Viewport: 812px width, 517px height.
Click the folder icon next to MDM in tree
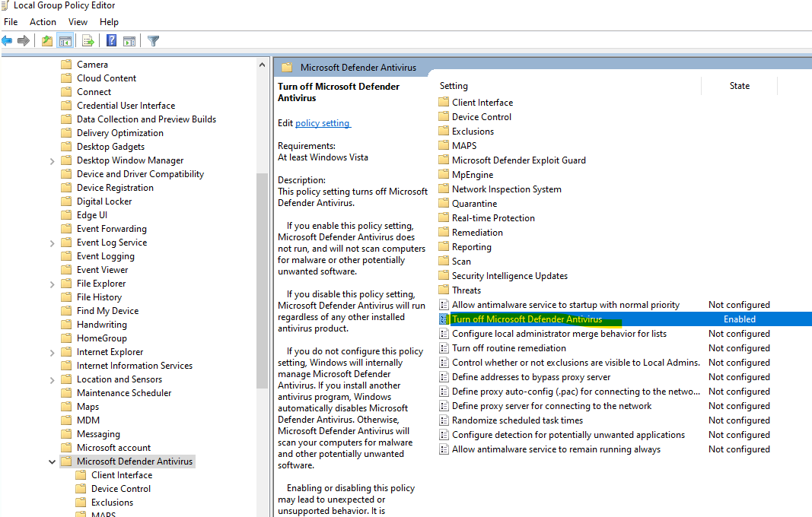[x=66, y=420]
